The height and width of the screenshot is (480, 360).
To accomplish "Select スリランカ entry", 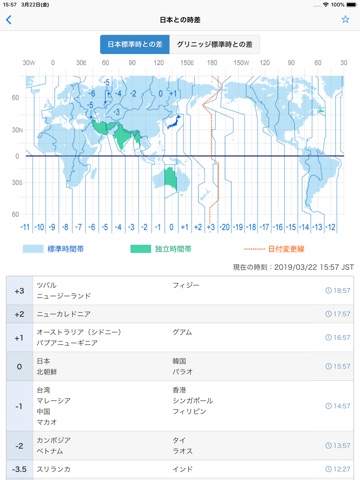I will [x=53, y=469].
